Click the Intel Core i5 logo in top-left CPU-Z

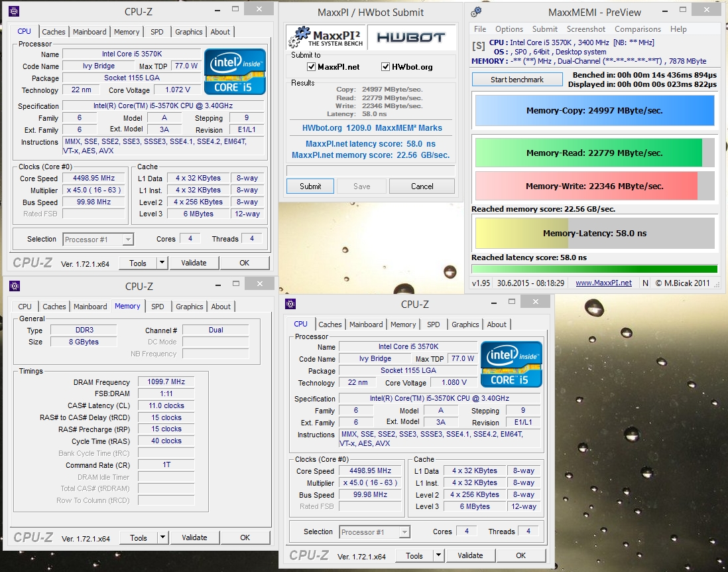pyautogui.click(x=235, y=72)
